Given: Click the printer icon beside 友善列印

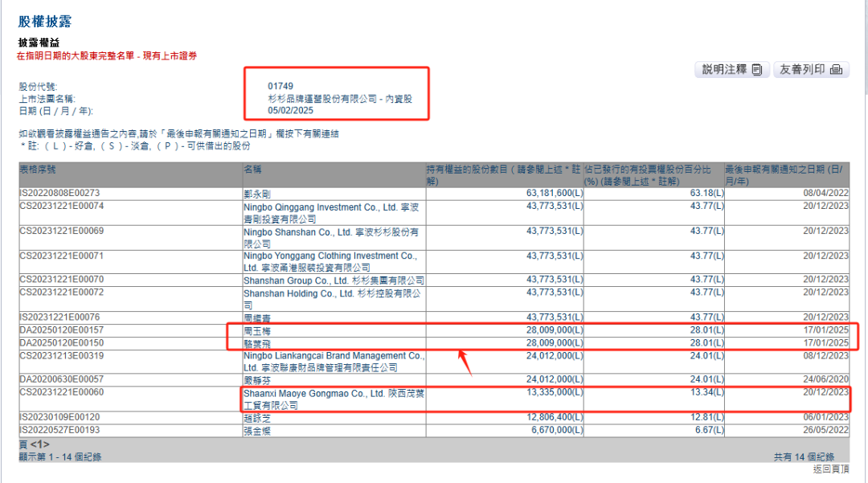Looking at the screenshot, I should click(x=837, y=70).
